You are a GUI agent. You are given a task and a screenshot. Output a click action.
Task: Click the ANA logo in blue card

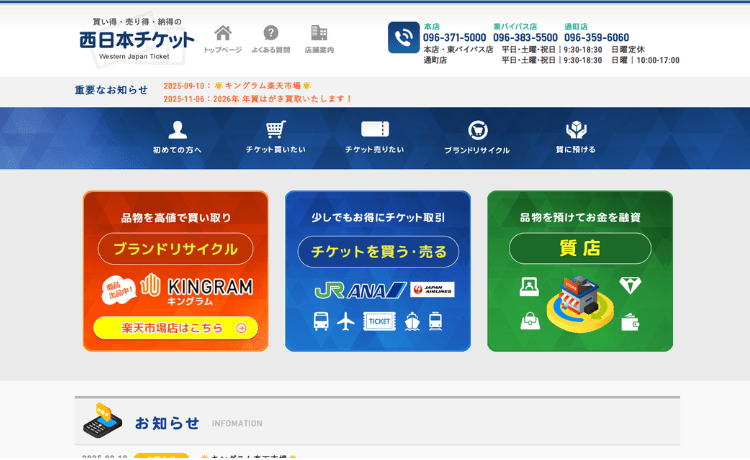point(377,290)
